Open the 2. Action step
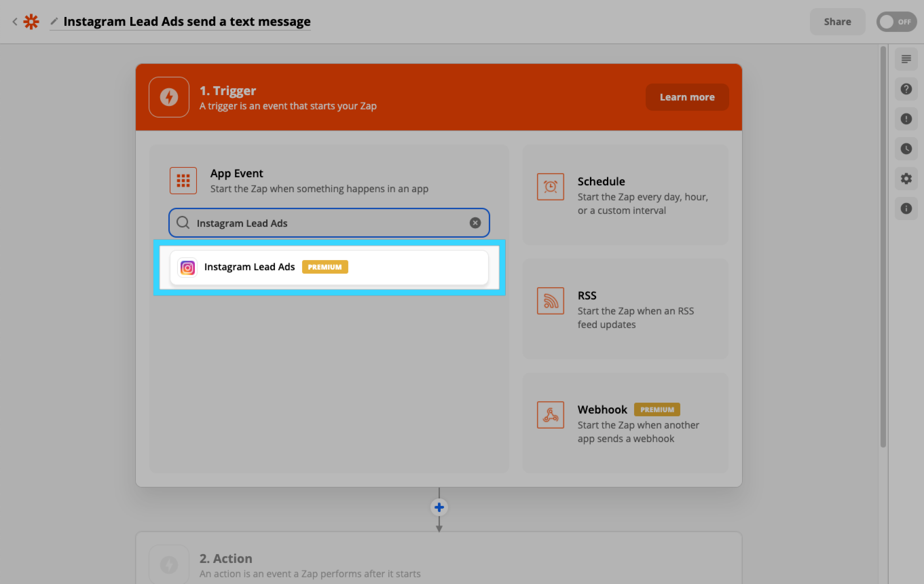This screenshot has width=924, height=584. click(439, 558)
